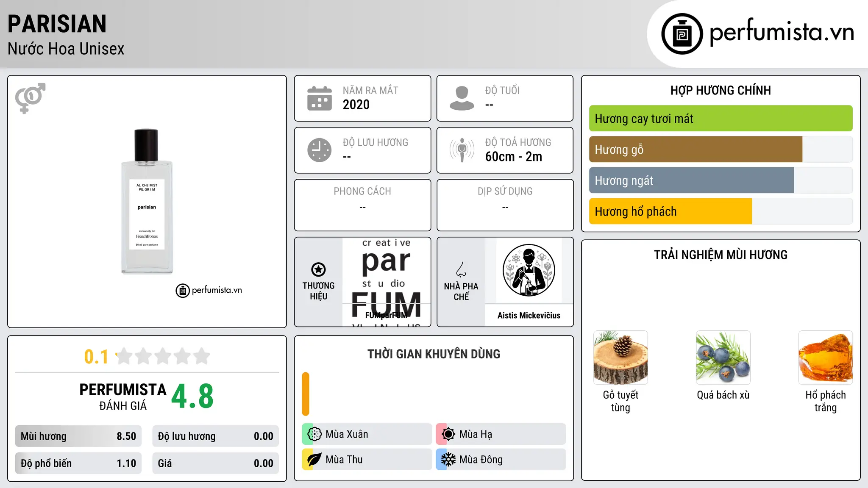Click the Độ lưu hương 0.00 score row
Screen dimensions: 868x488
coord(216,436)
